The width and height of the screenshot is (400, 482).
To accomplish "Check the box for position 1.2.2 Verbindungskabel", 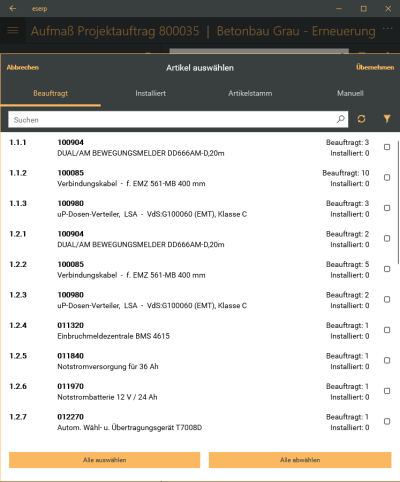I will click(x=387, y=269).
